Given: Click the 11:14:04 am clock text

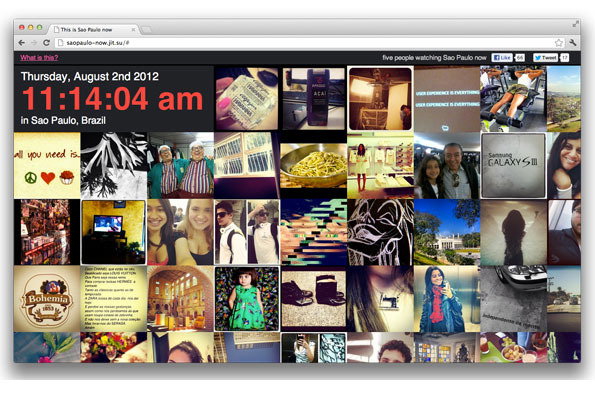Looking at the screenshot, I should 113,99.
